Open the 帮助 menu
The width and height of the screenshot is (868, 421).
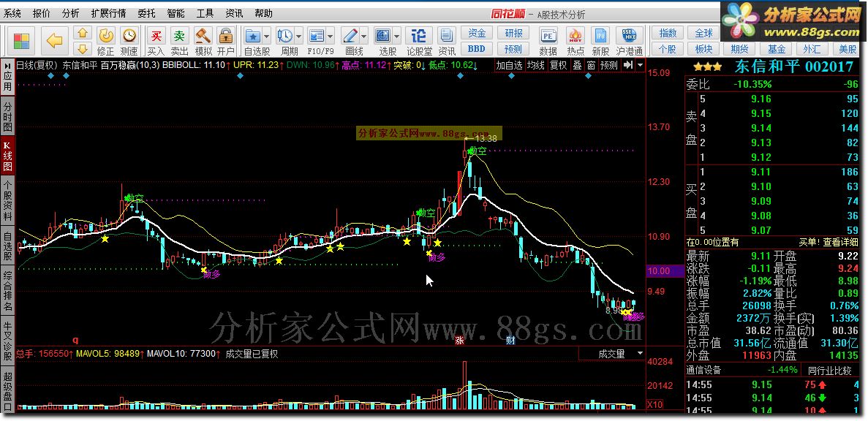pos(263,13)
